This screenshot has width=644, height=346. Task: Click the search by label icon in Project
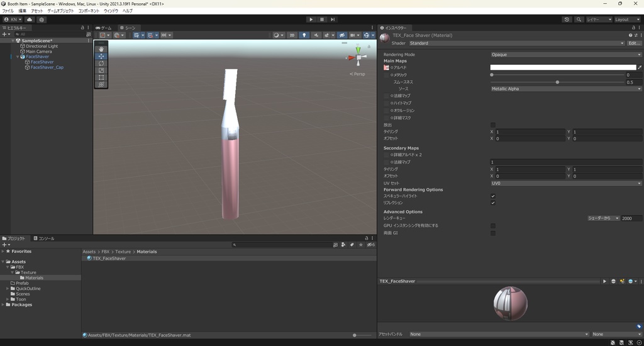pos(352,245)
